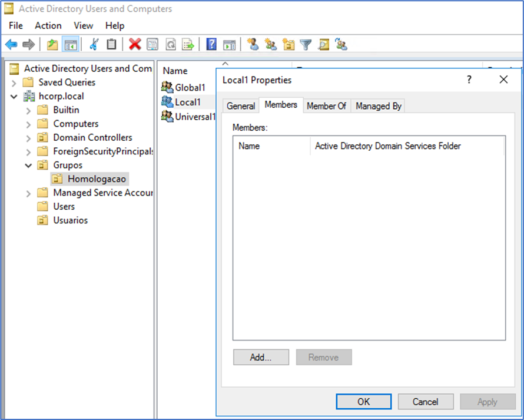Click the Filter options funnel icon

(x=306, y=44)
